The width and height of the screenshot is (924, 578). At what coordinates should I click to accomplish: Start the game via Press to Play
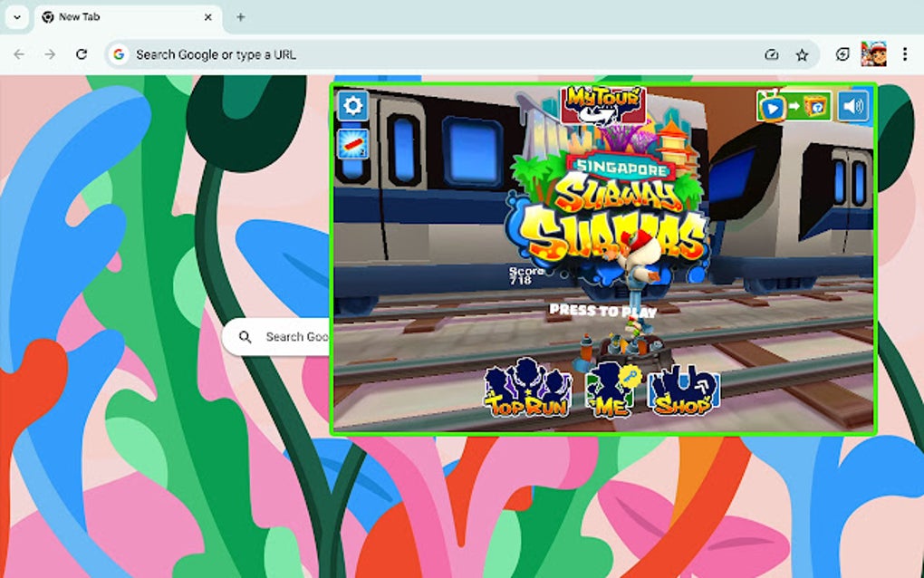602,311
